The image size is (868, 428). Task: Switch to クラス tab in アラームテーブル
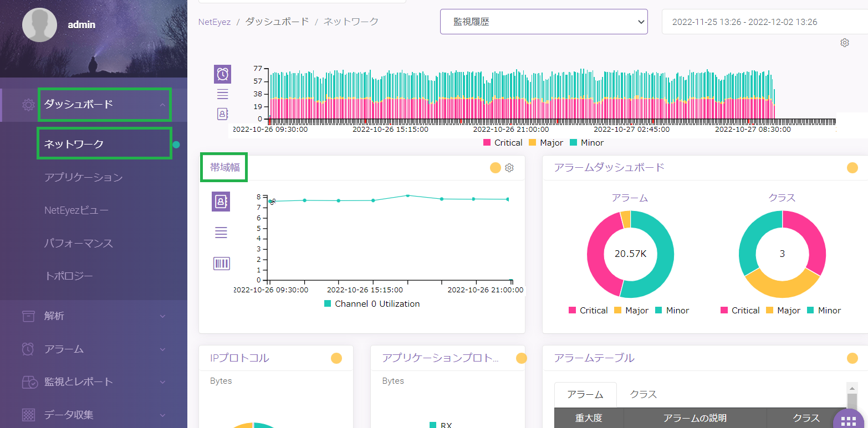click(x=643, y=394)
